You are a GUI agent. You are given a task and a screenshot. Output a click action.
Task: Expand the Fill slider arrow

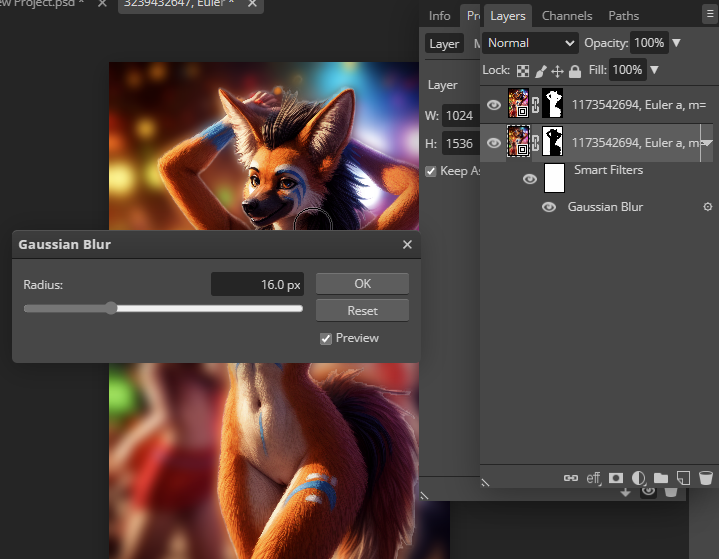654,70
